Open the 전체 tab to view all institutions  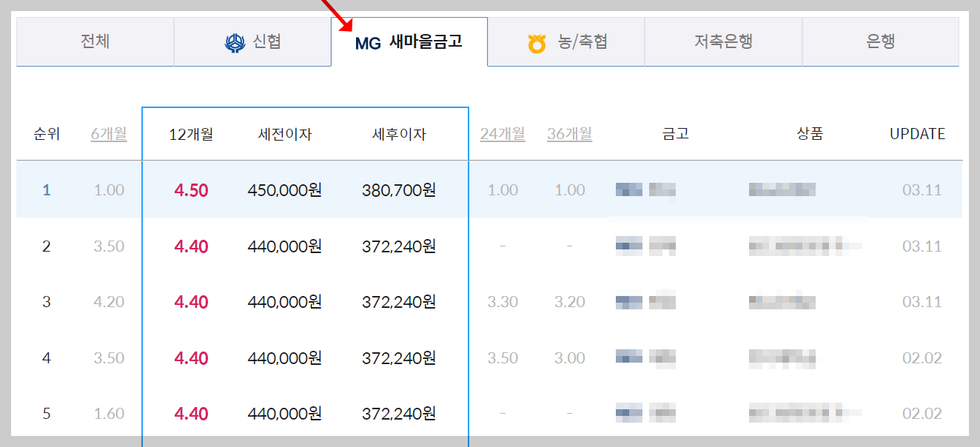coord(95,41)
